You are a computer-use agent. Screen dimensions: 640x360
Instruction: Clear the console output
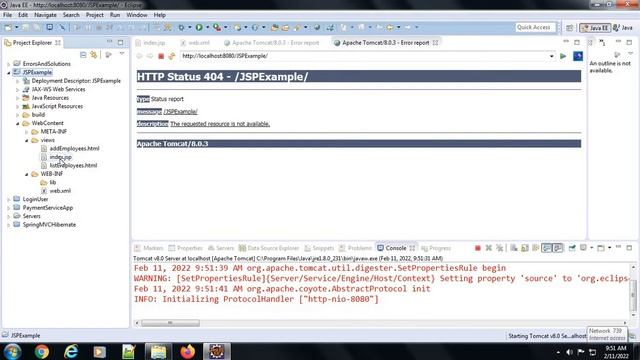513,248
